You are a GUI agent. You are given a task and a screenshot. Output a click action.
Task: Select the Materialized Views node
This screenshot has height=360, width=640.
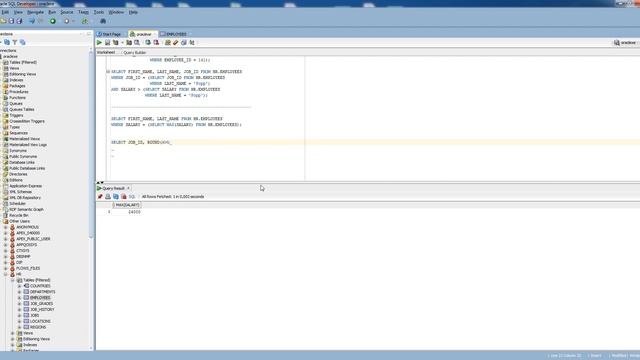click(24, 139)
